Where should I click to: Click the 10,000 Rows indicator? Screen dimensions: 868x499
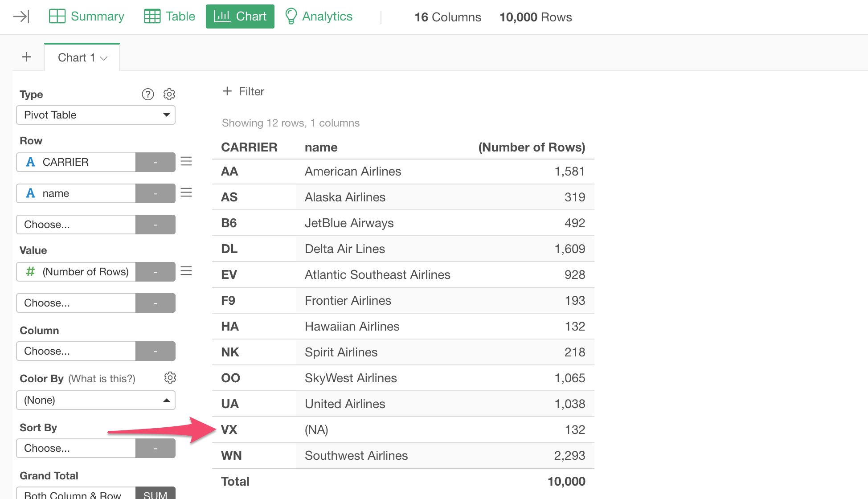[x=536, y=17]
